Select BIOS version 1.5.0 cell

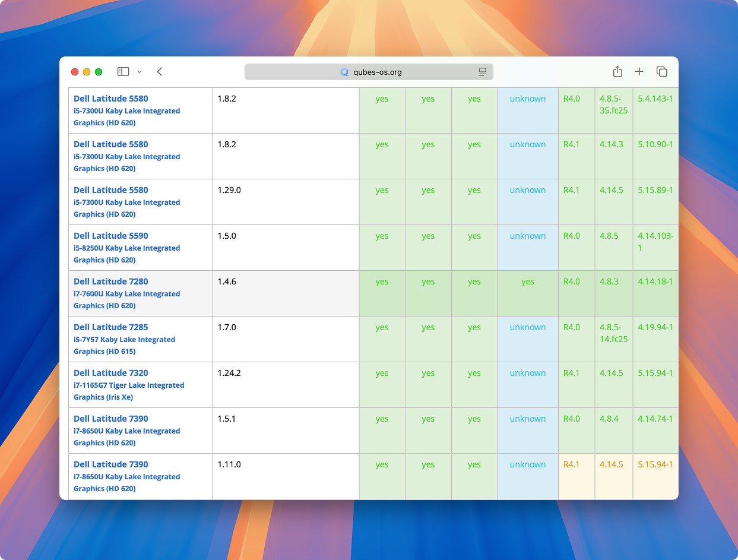[x=286, y=248]
